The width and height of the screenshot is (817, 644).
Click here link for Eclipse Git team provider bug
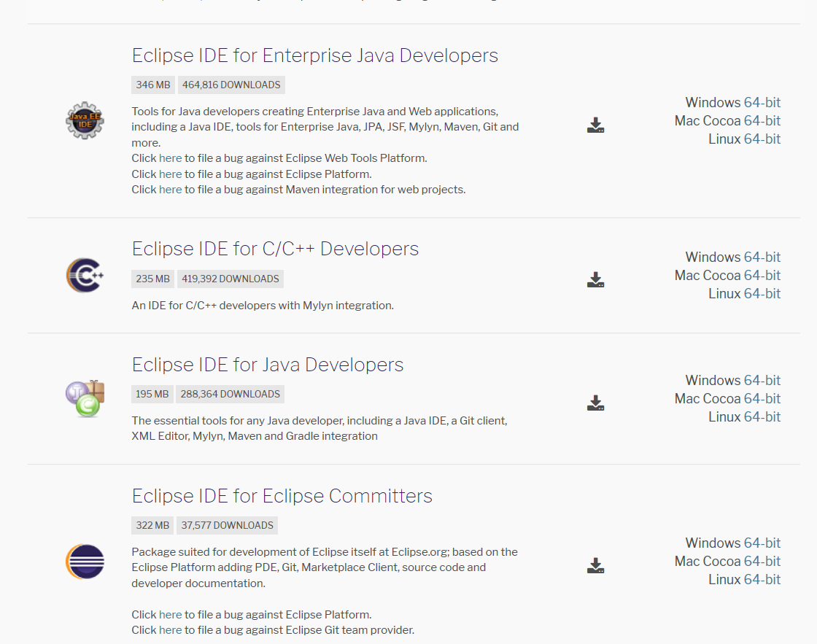(x=171, y=630)
